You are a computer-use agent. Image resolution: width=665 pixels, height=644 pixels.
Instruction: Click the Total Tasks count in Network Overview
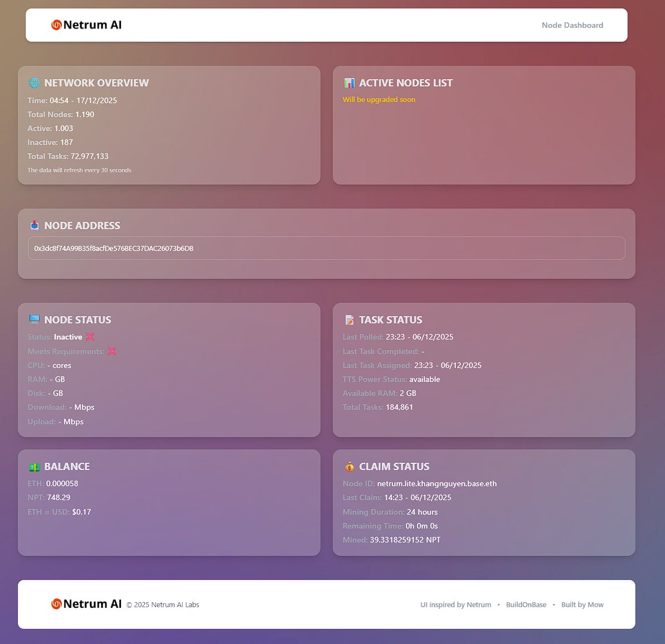coord(89,156)
